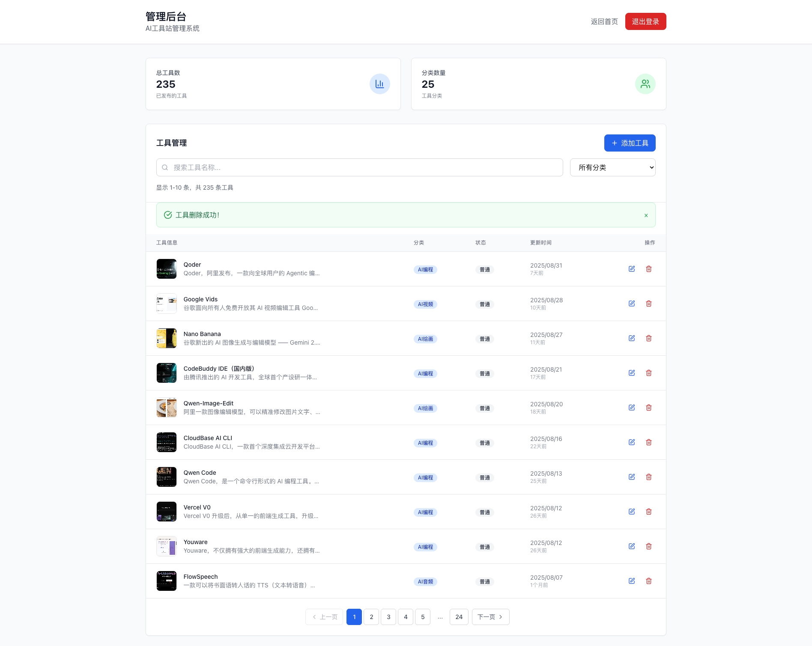
Task: Delete the Youware tool row
Action: click(649, 546)
